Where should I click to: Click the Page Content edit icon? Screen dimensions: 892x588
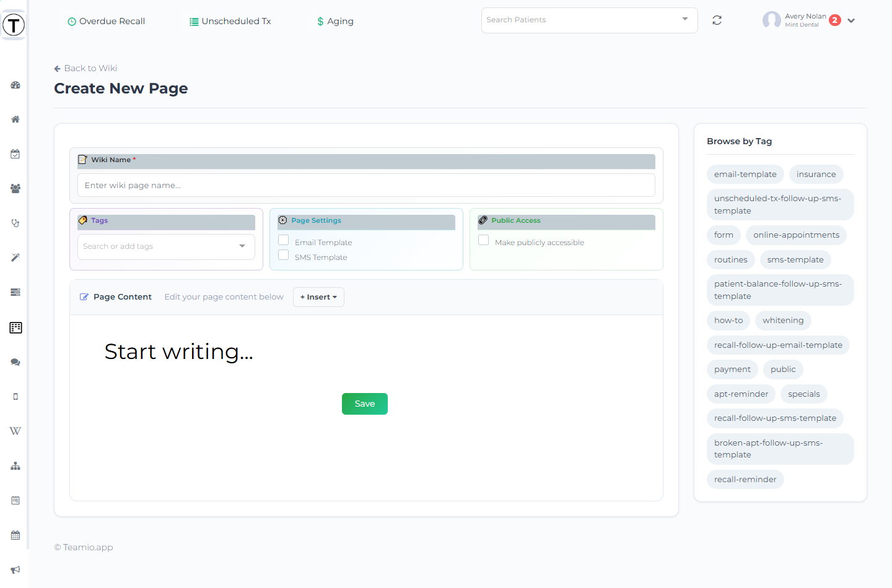[x=84, y=297]
